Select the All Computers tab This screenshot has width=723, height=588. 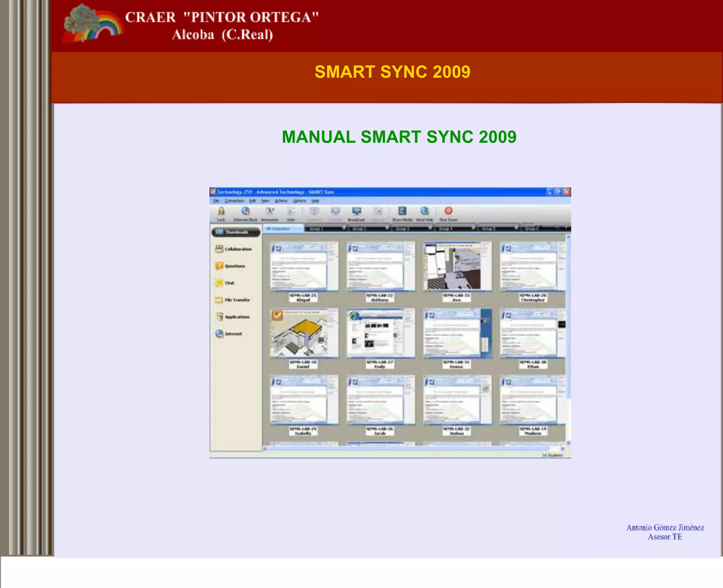283,228
